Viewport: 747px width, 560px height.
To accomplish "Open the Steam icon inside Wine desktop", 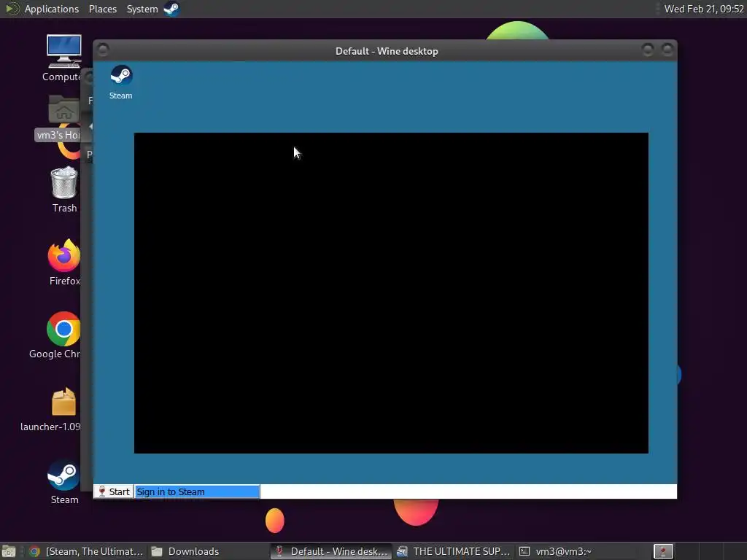I will (120, 82).
